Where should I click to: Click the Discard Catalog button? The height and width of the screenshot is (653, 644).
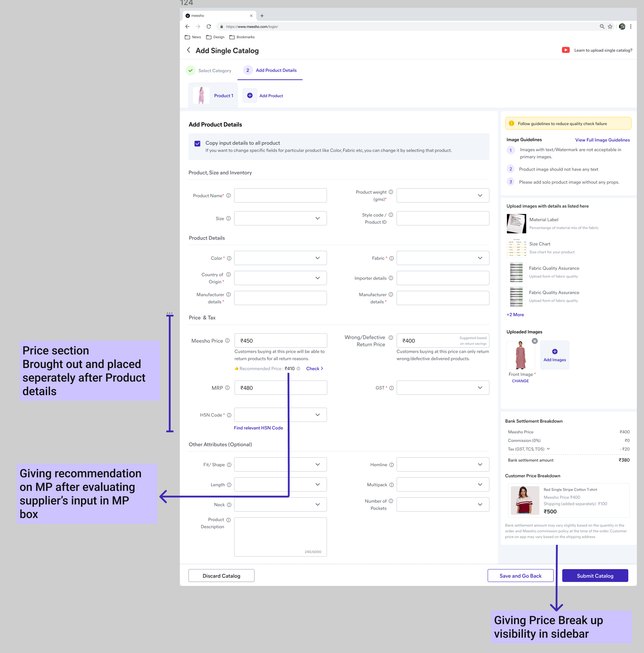point(221,575)
